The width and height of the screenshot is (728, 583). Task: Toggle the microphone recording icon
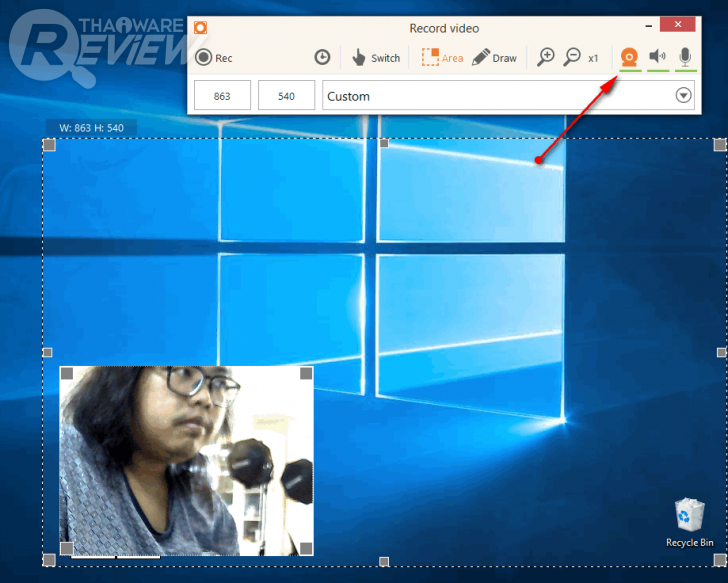(685, 57)
